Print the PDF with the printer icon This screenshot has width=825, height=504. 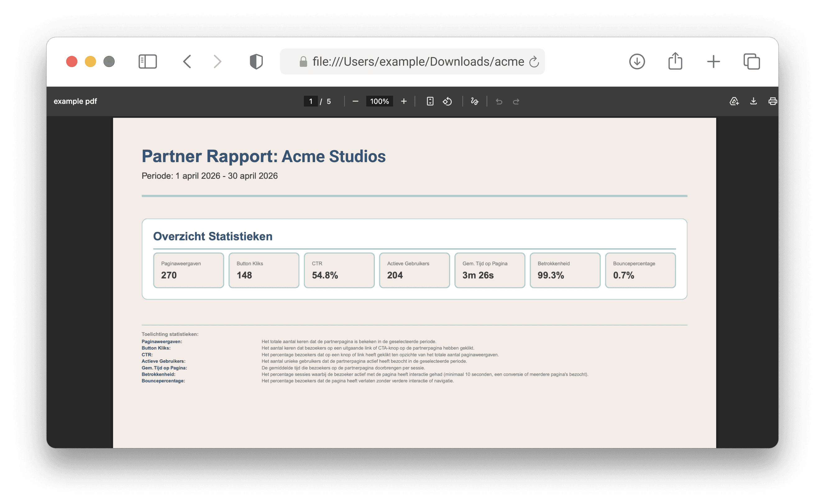[x=772, y=101]
